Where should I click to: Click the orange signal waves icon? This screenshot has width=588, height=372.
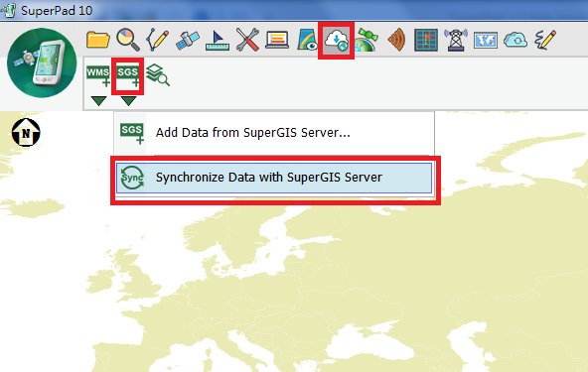pyautogui.click(x=396, y=40)
